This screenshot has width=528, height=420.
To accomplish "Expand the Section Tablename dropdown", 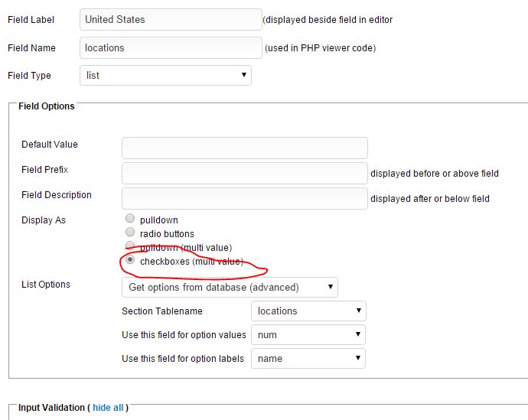I will [x=308, y=311].
